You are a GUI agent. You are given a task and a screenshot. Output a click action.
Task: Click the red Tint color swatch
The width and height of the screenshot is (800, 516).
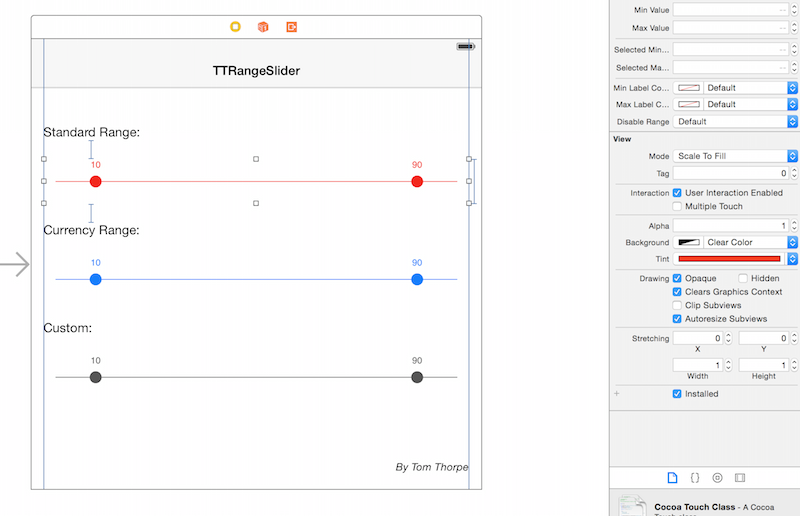(730, 259)
